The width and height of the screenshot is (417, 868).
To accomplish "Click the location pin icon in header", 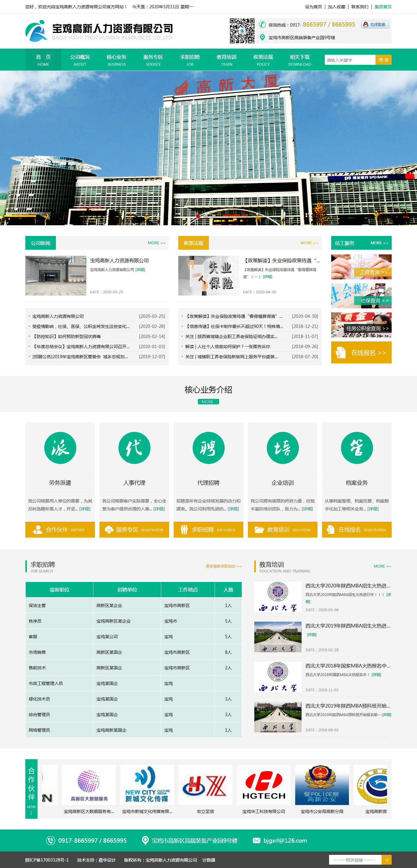I will tap(262, 37).
